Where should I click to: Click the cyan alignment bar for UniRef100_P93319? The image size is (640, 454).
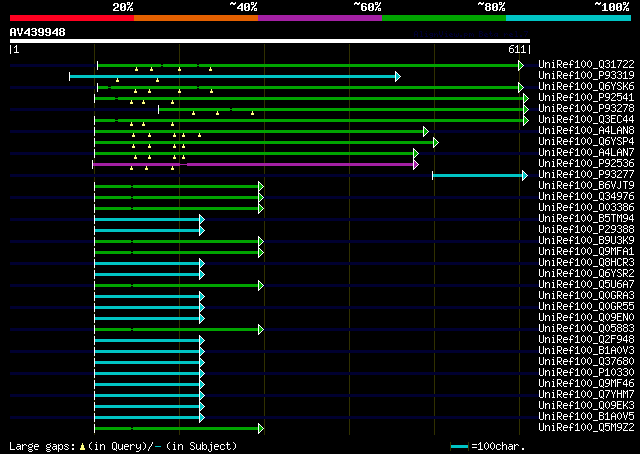click(x=233, y=76)
